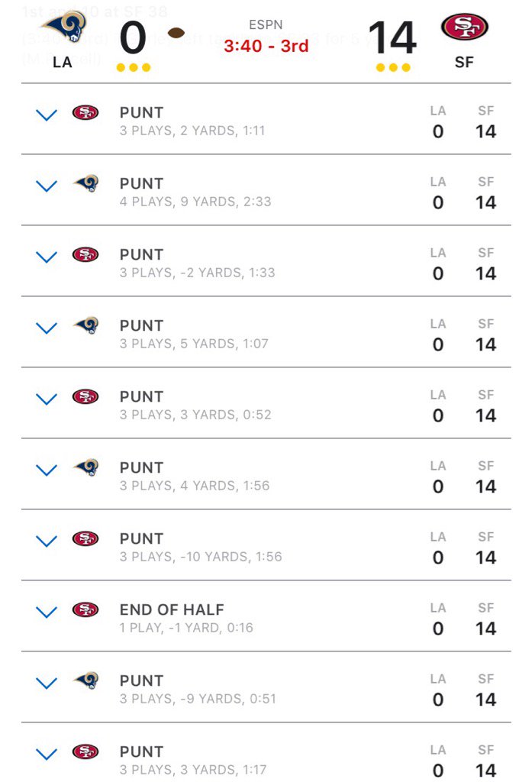Click 49ers logo on -10 yards punt drive

(85, 538)
